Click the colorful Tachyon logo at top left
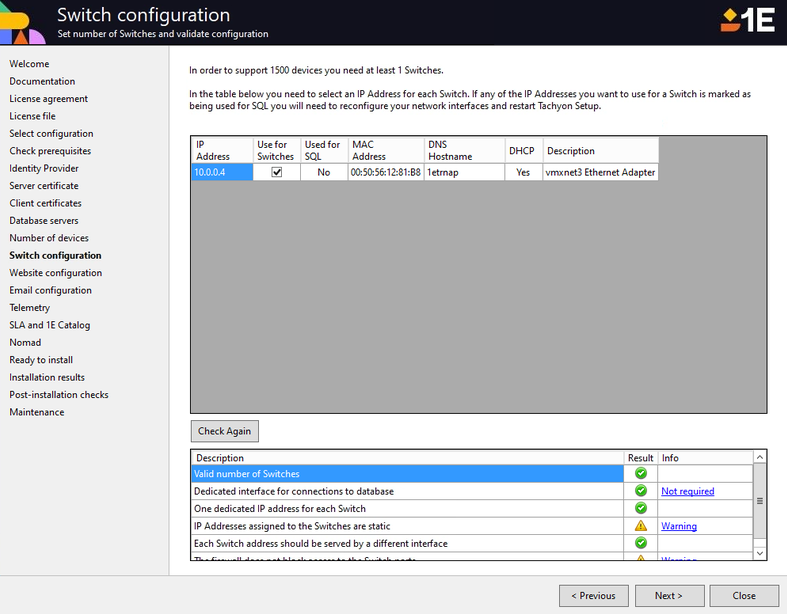Image resolution: width=787 pixels, height=614 pixels. pos(22,22)
